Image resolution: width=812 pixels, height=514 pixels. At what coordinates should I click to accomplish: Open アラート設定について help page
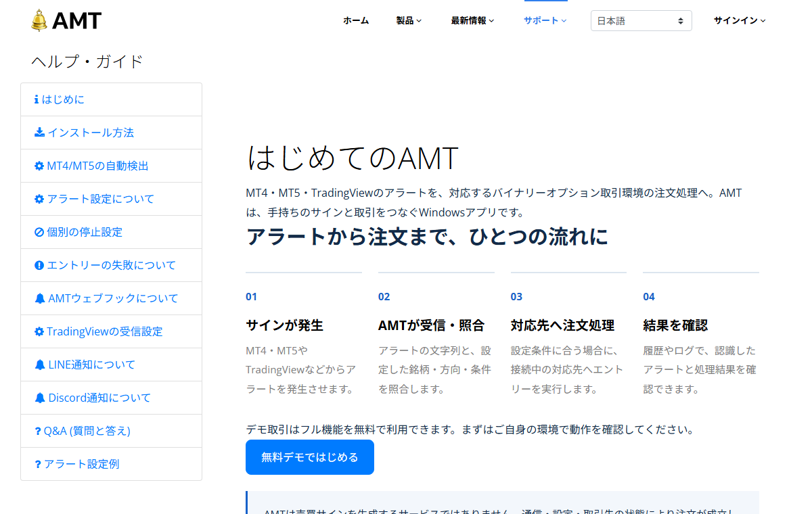[112, 199]
